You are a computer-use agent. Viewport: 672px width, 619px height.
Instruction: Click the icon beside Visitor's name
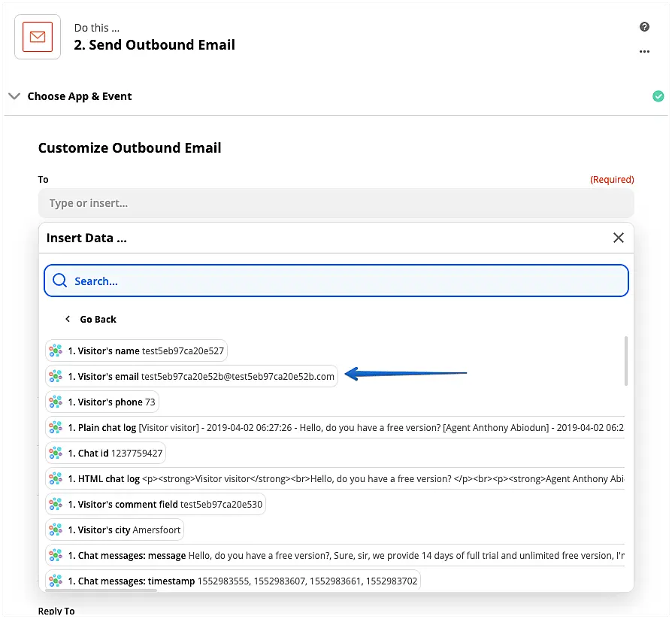56,351
